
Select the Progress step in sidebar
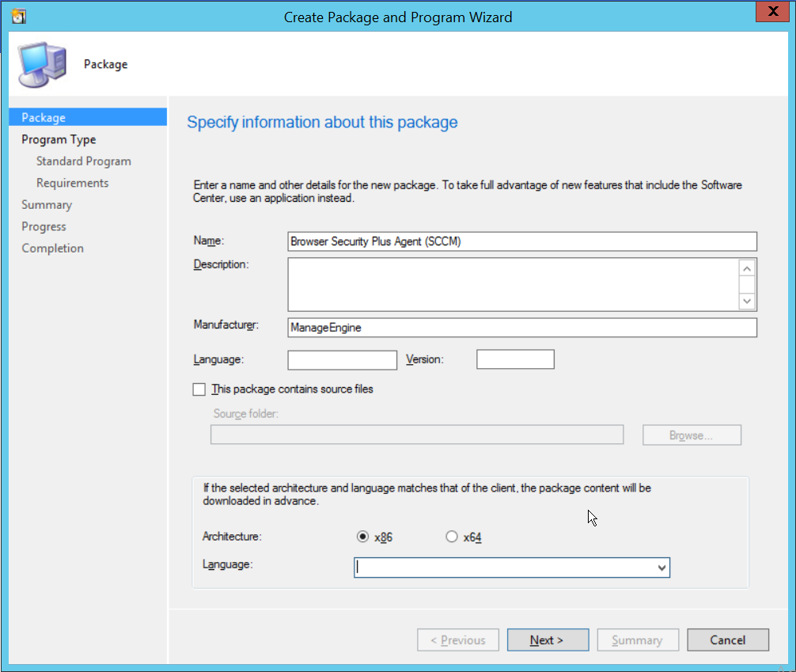click(44, 226)
